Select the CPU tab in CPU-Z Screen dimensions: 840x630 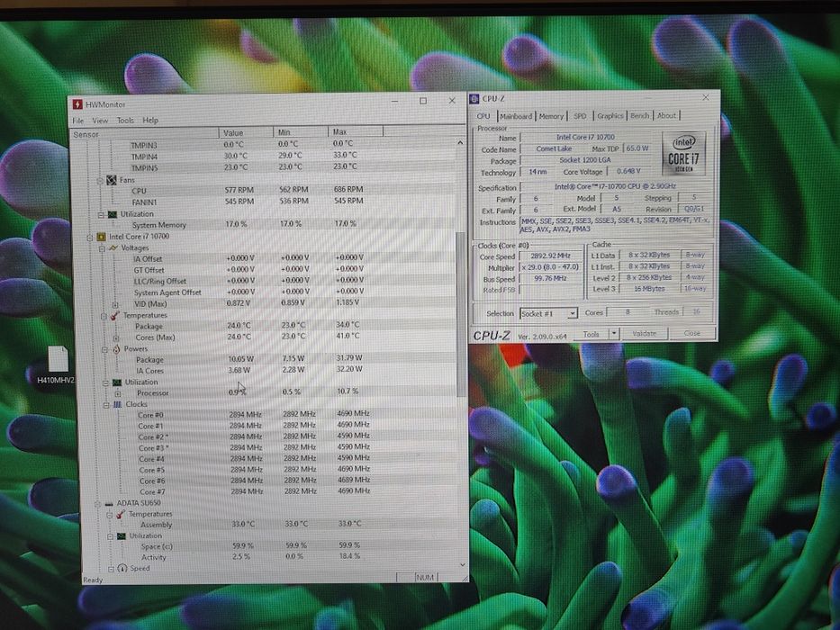(x=483, y=116)
